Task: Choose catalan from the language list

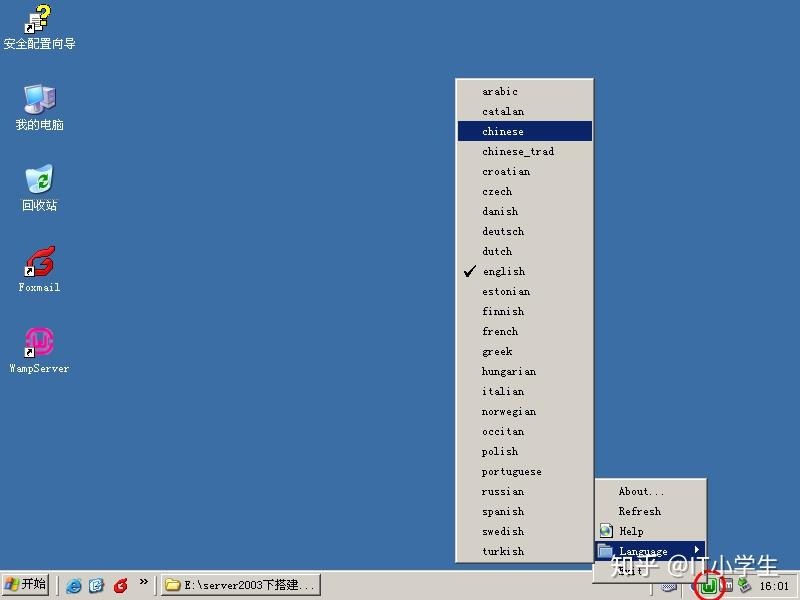Action: click(x=524, y=111)
